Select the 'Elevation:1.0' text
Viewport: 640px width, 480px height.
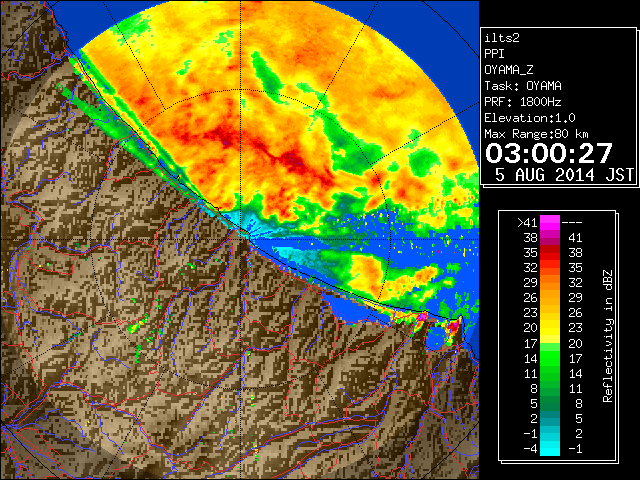coord(530,118)
